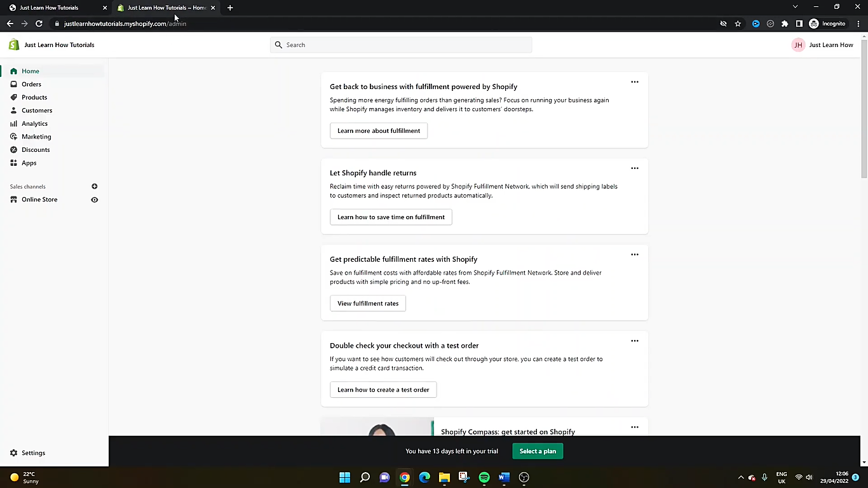This screenshot has width=868, height=488.
Task: Click Learn more about fulfillment button
Action: (x=379, y=131)
